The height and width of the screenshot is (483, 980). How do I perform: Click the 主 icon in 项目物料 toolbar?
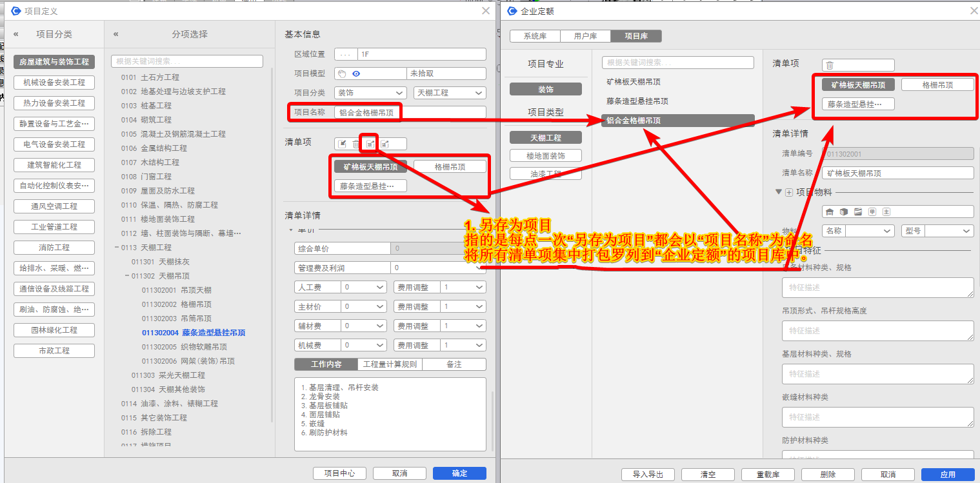click(886, 212)
